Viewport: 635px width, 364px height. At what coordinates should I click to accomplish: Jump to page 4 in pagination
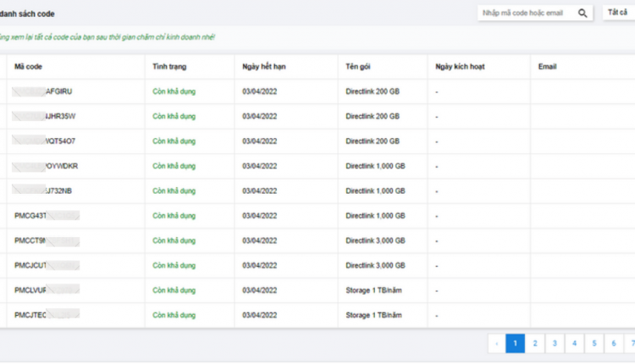(x=574, y=344)
